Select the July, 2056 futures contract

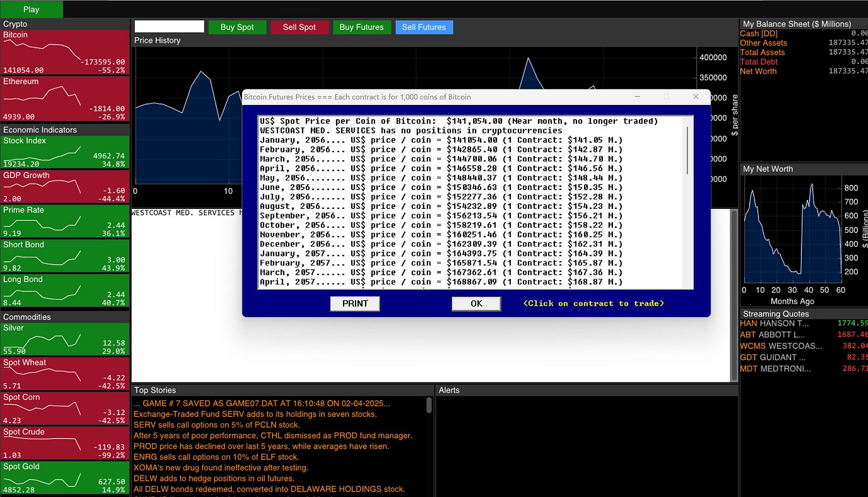point(441,197)
